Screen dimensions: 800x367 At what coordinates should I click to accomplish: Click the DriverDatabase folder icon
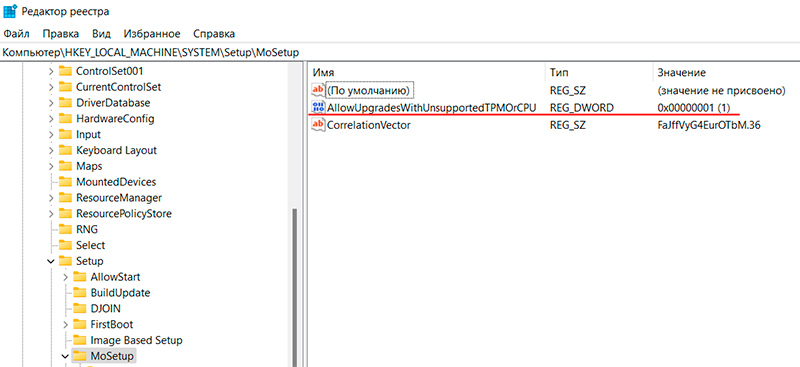tap(65, 103)
